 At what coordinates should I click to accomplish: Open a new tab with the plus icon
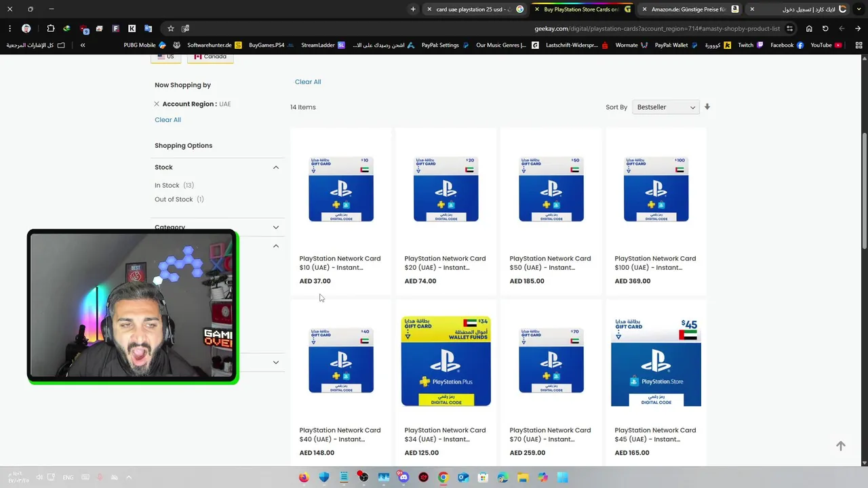pos(413,9)
